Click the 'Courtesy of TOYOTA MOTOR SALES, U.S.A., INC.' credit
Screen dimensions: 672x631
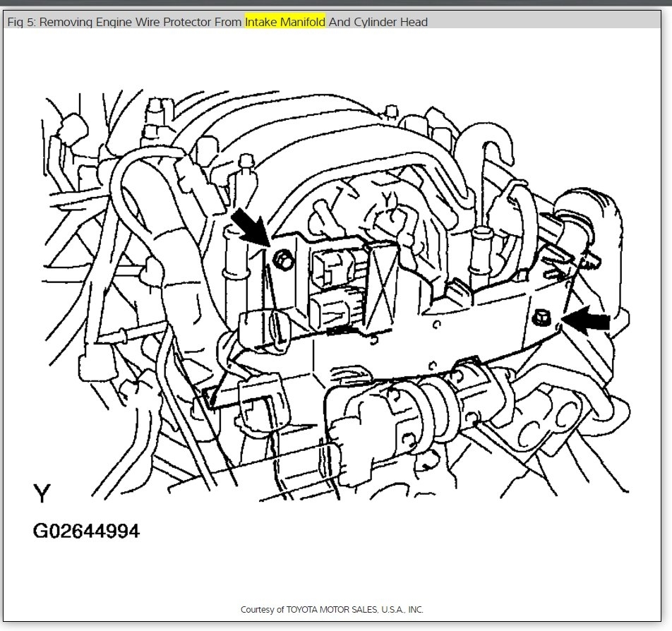tap(332, 610)
